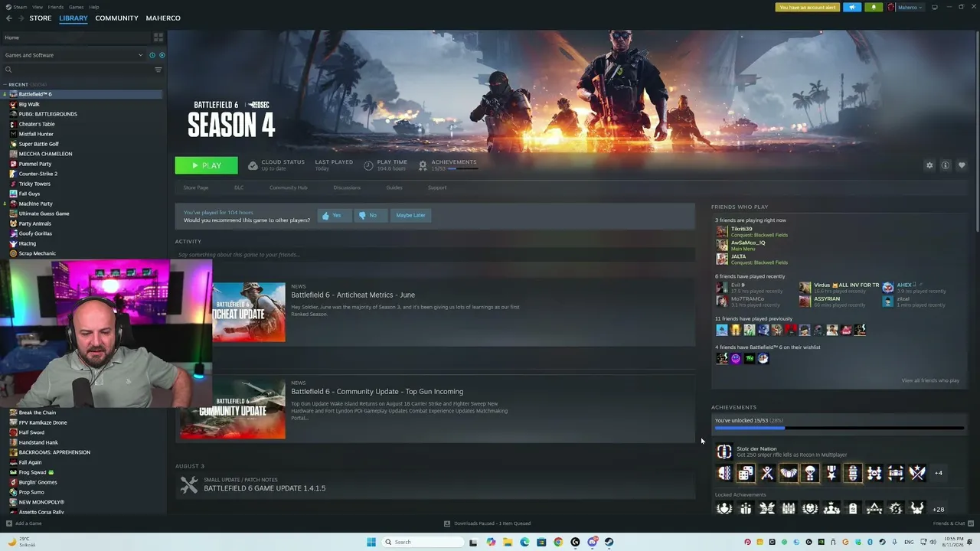Open the View menu
Viewport: 980px width, 551px height.
coord(37,7)
